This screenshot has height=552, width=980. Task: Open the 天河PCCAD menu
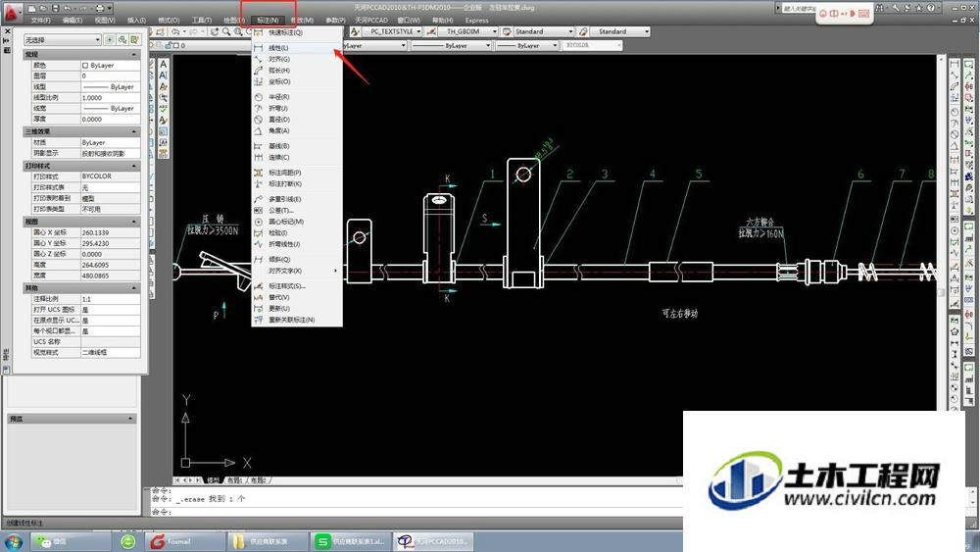point(371,20)
